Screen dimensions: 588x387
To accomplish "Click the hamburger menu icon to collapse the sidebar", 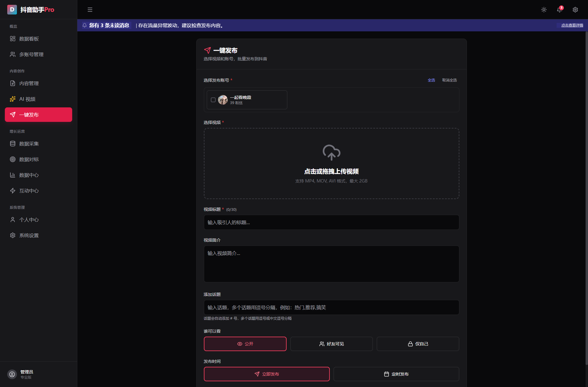I will 90,10.
